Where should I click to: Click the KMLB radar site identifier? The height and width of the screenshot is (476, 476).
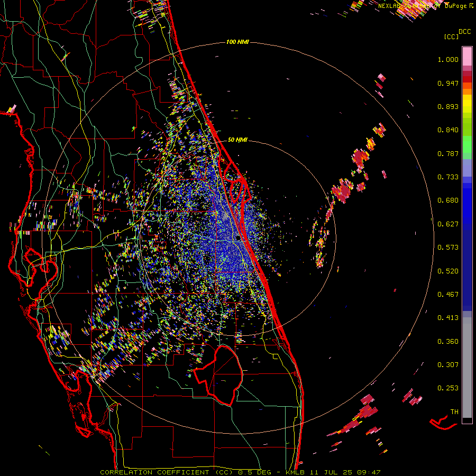pos(295,472)
